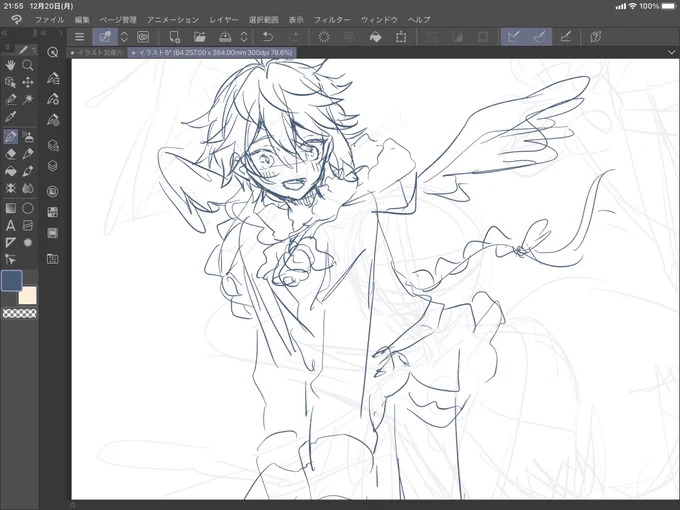Open the tool palette menu lines icon

(7, 47)
